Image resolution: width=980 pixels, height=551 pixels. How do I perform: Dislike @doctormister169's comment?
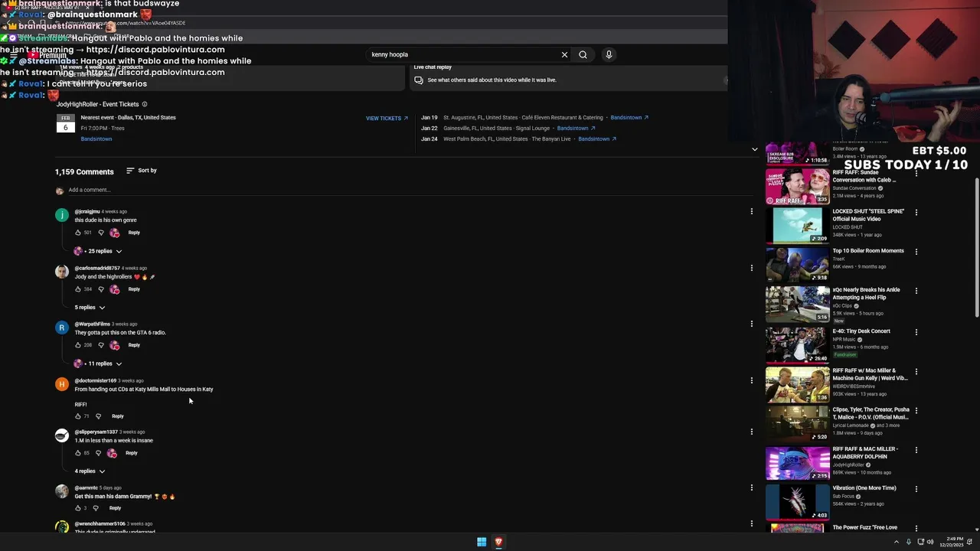coord(98,416)
